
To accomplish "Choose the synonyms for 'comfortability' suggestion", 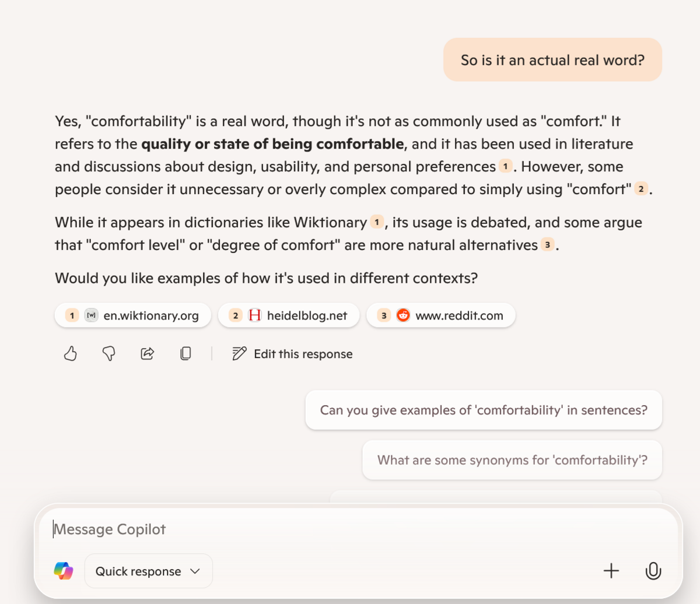I will 512,460.
